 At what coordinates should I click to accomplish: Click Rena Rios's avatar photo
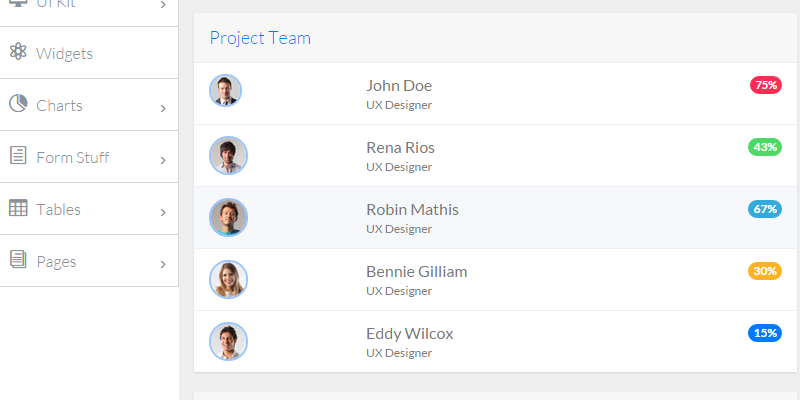(228, 155)
